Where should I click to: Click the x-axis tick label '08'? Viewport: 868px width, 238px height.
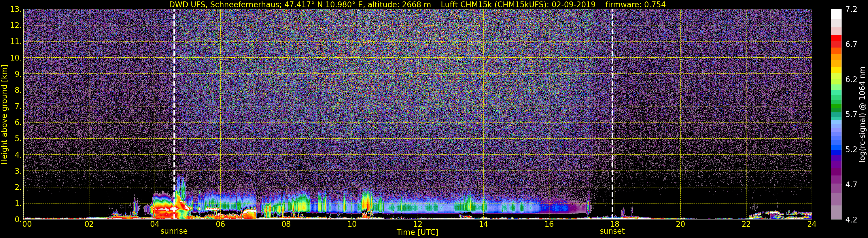[x=286, y=224]
